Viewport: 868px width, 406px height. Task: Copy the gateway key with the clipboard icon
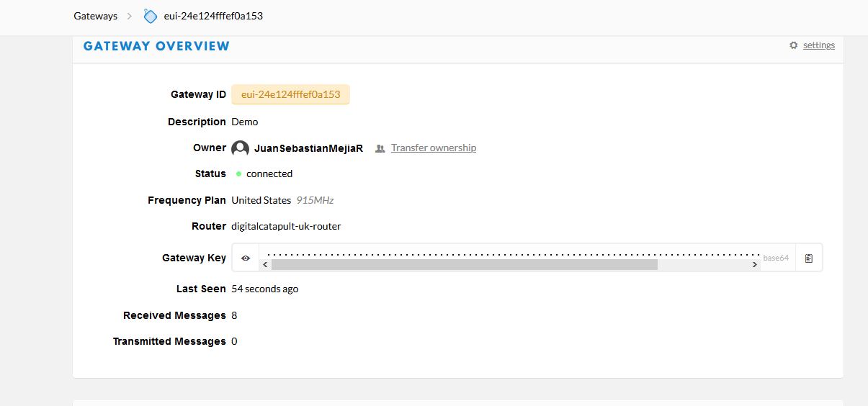809,258
